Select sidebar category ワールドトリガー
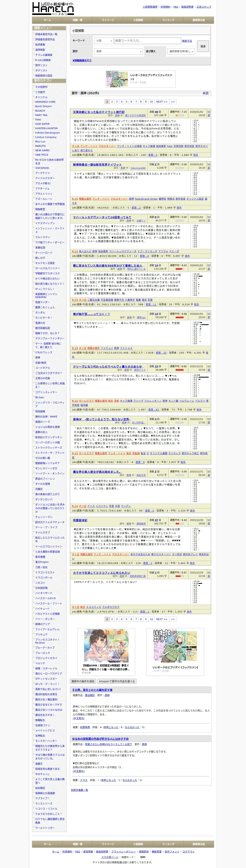Screen dimensions: 246x868 pos(45,828)
